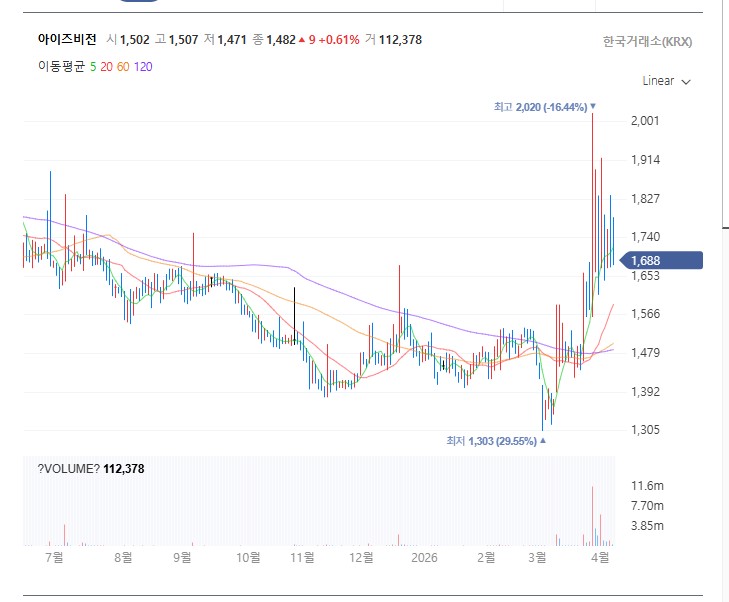Click the 7.70m volume axis value
Image resolution: width=729 pixels, height=602 pixels.
[x=647, y=506]
